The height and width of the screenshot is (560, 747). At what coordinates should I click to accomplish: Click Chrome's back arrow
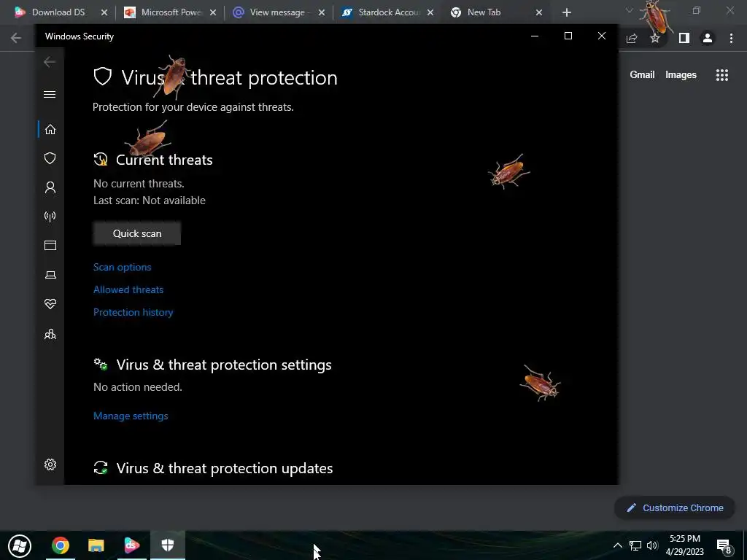pyautogui.click(x=16, y=38)
